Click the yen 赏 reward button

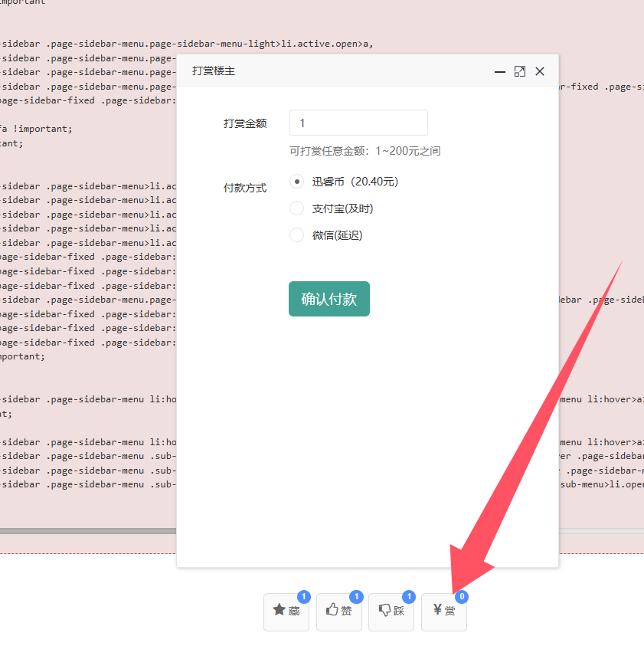(444, 612)
